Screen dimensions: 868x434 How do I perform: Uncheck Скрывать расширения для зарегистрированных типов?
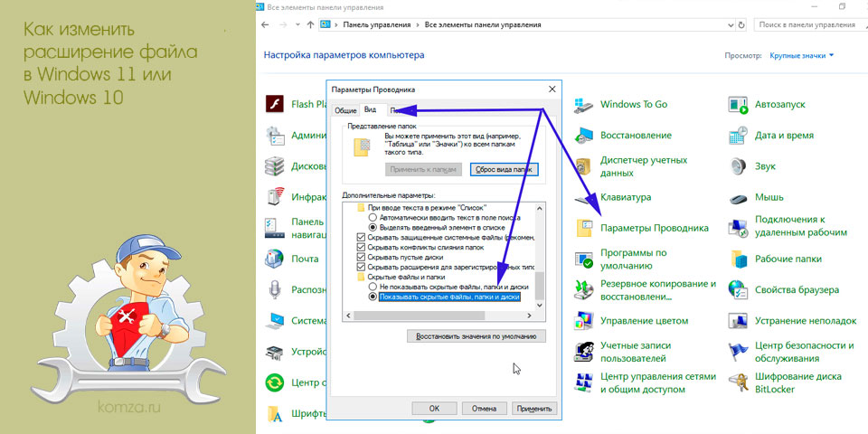tap(362, 268)
